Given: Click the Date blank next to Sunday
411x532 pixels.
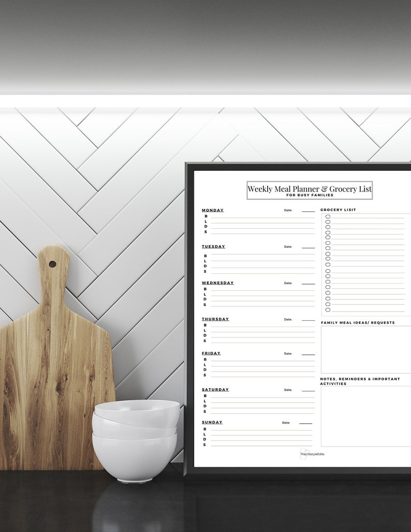Looking at the screenshot, I should tap(305, 423).
